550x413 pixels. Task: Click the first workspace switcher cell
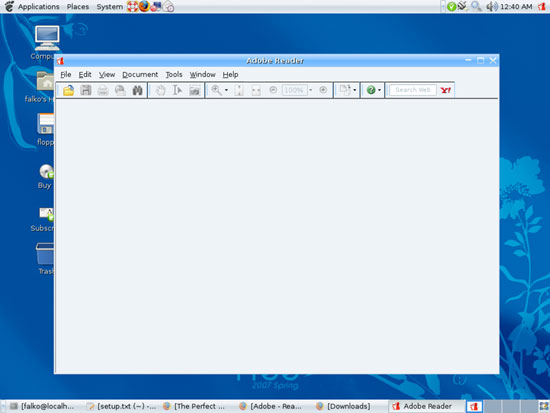(474, 407)
